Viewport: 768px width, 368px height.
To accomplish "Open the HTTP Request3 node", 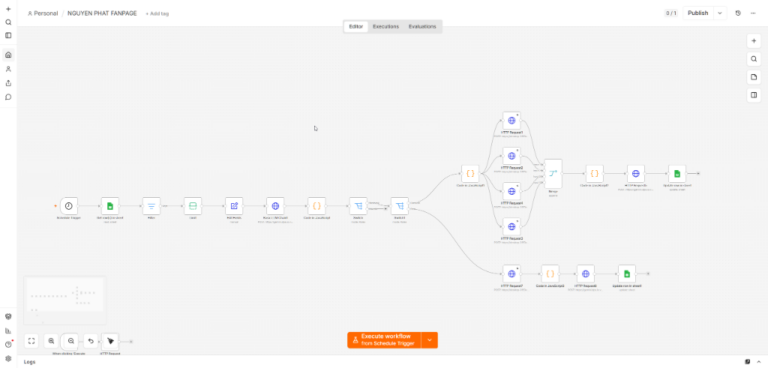I will tap(512, 226).
